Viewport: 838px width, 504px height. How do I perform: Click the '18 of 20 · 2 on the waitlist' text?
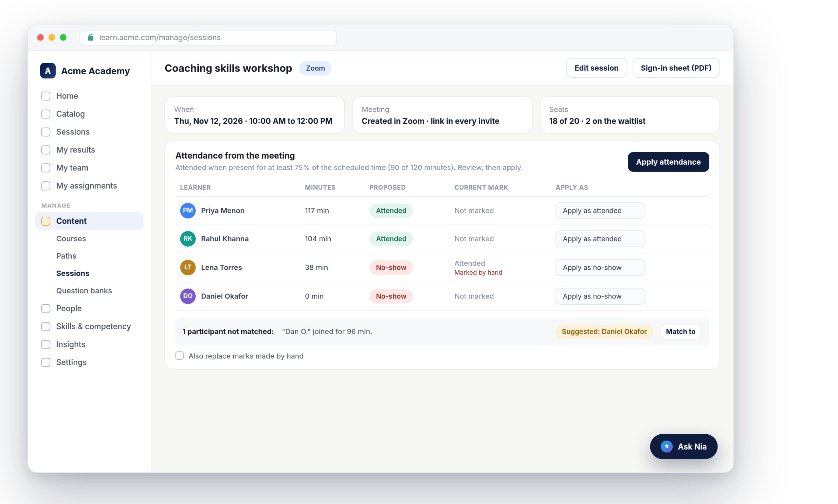coord(597,121)
